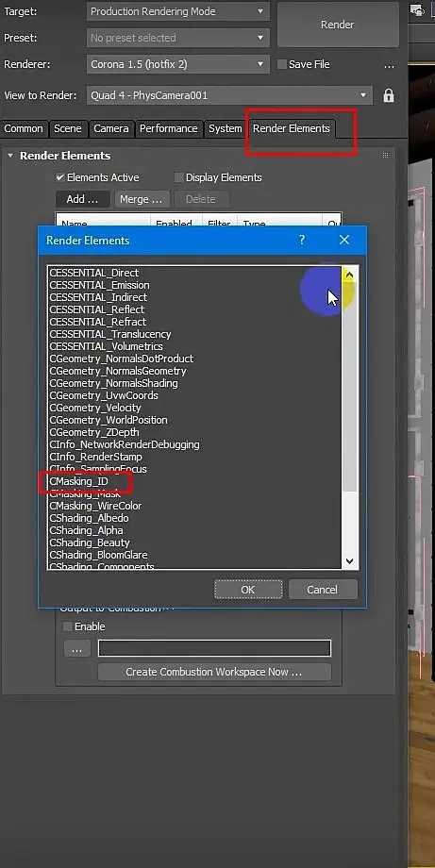Click the browse button under Output to Combustion
This screenshot has width=435, height=868.
point(77,649)
